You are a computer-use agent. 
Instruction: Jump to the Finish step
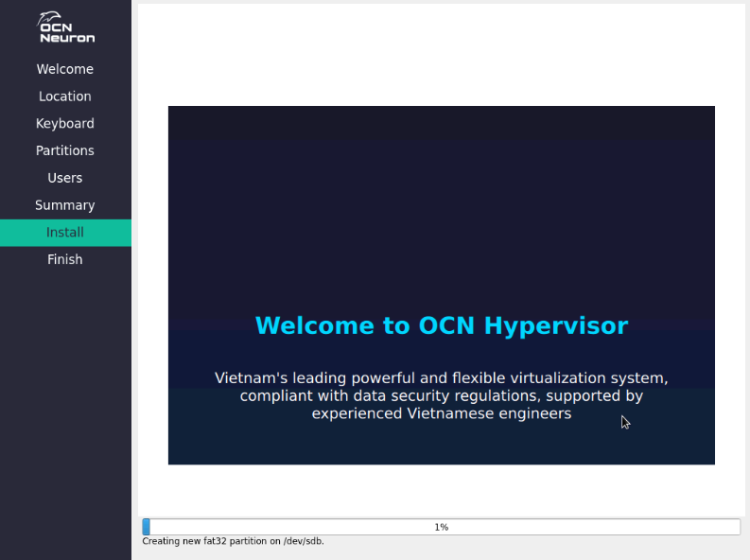point(65,259)
